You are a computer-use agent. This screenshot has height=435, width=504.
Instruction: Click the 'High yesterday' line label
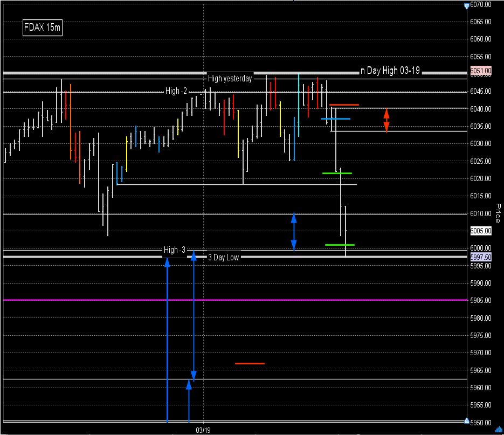pos(230,79)
